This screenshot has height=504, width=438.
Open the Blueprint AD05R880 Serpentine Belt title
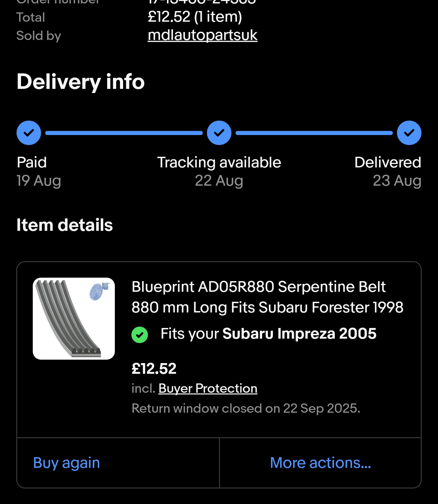pyautogui.click(x=267, y=297)
